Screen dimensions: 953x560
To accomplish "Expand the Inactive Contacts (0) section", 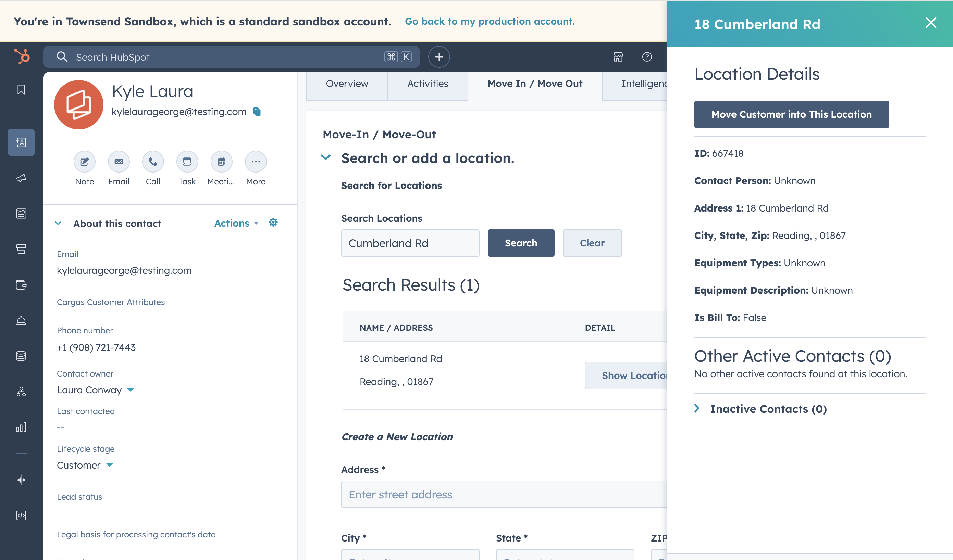I will [768, 409].
